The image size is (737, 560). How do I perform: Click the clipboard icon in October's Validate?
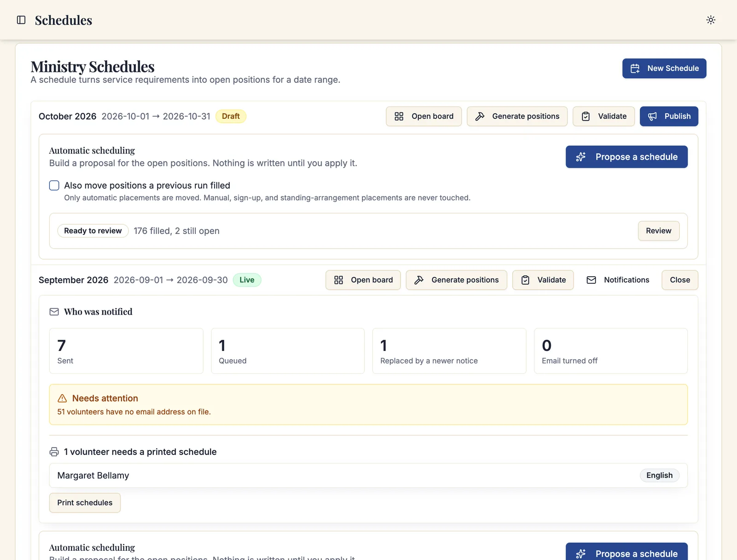[585, 116]
